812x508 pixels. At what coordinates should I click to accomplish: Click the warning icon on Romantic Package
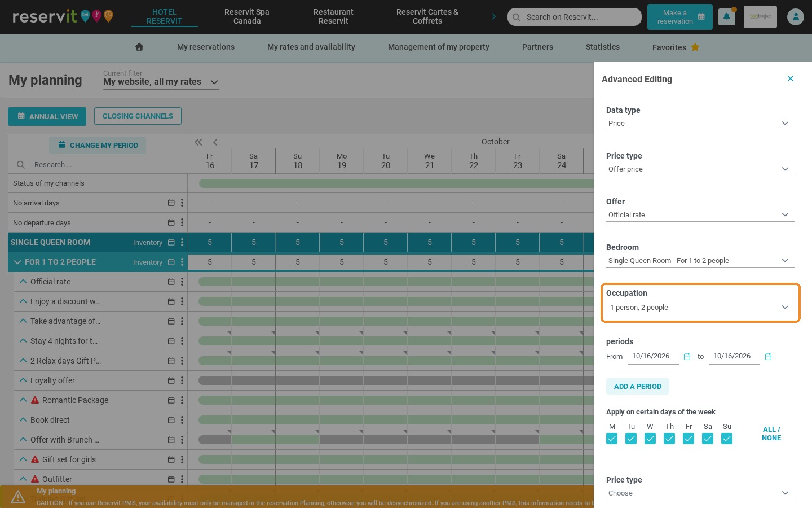click(x=35, y=400)
